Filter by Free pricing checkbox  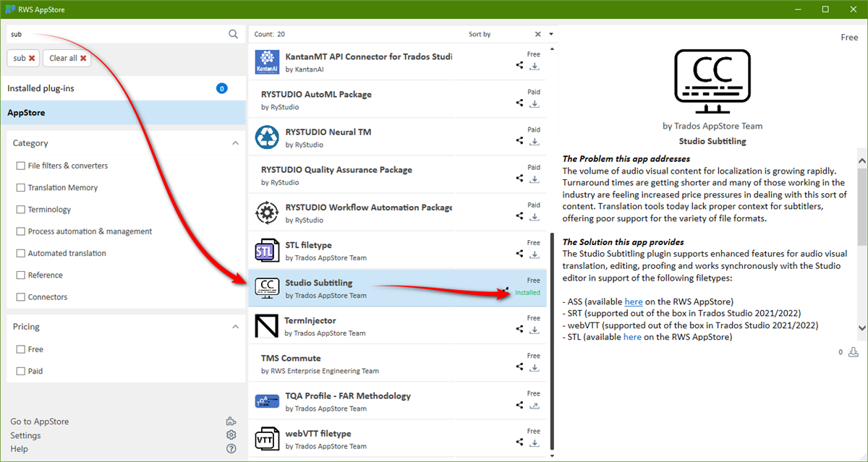click(20, 349)
